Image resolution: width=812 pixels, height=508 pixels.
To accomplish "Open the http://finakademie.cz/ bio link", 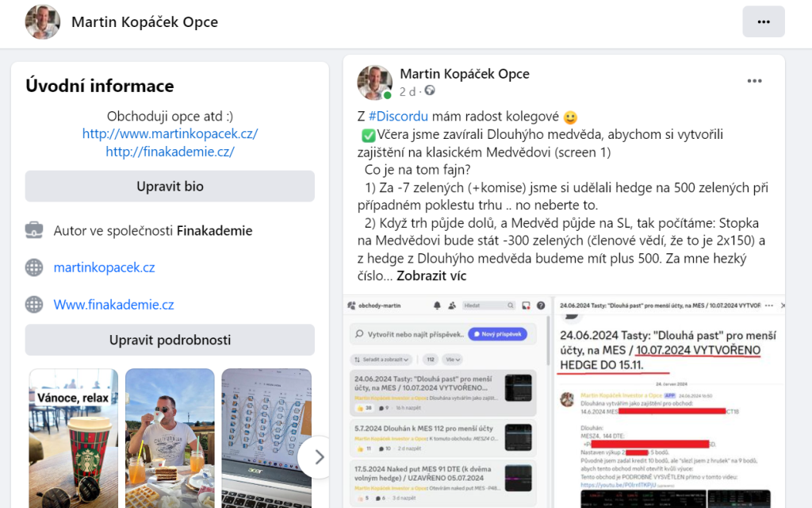I will [x=170, y=152].
